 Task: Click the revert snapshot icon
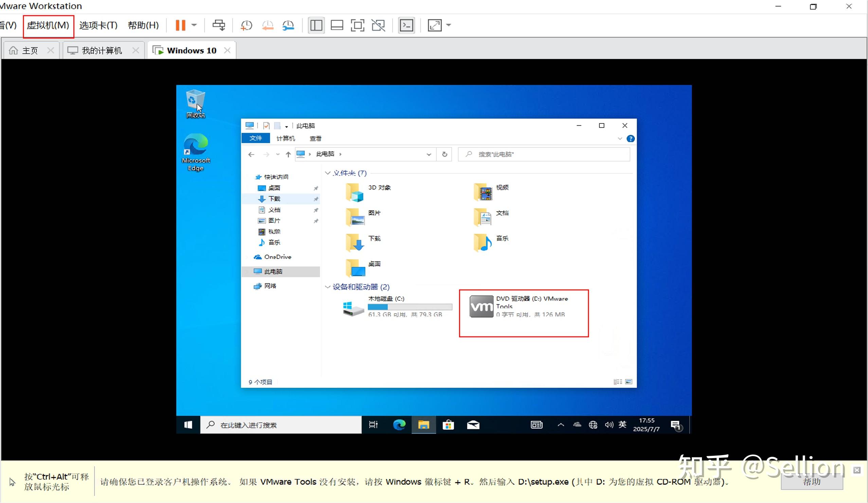(268, 25)
